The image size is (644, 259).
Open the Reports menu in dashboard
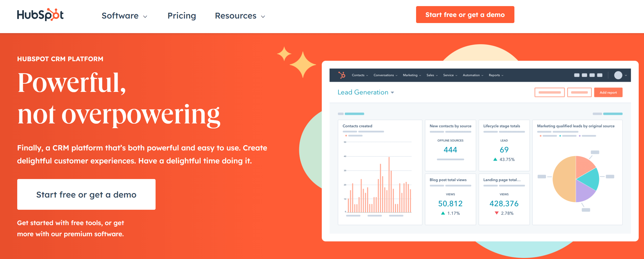coord(496,75)
